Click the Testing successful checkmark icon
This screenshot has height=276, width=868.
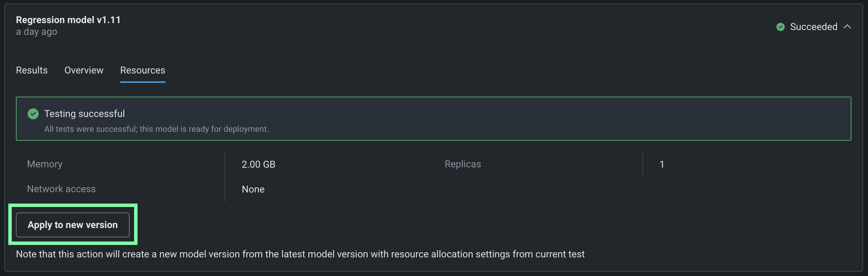(33, 114)
